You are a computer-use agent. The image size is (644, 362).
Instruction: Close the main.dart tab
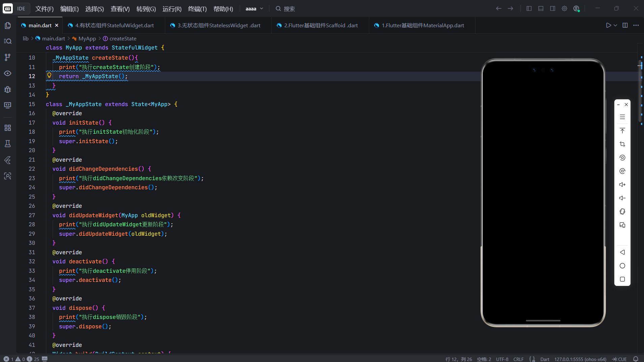57,25
